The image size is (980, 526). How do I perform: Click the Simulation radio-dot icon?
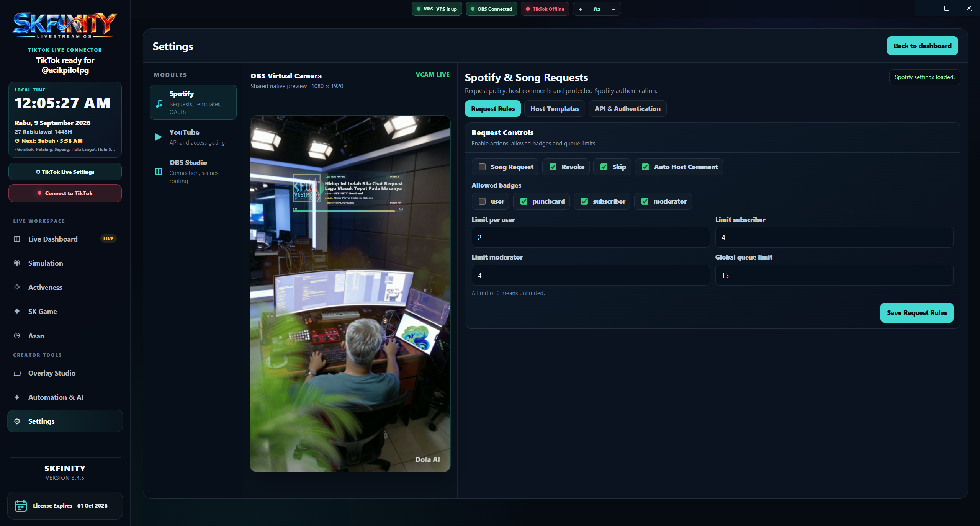click(17, 263)
